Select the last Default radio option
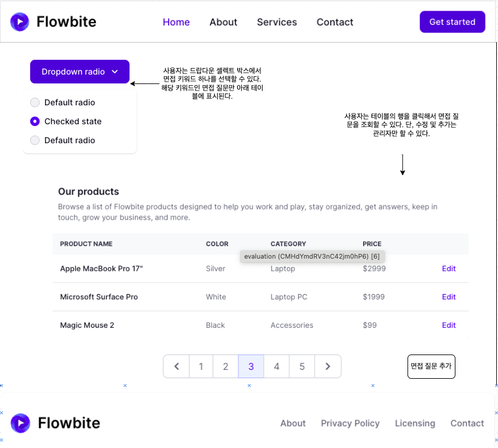The height and width of the screenshot is (448, 498). [x=35, y=140]
